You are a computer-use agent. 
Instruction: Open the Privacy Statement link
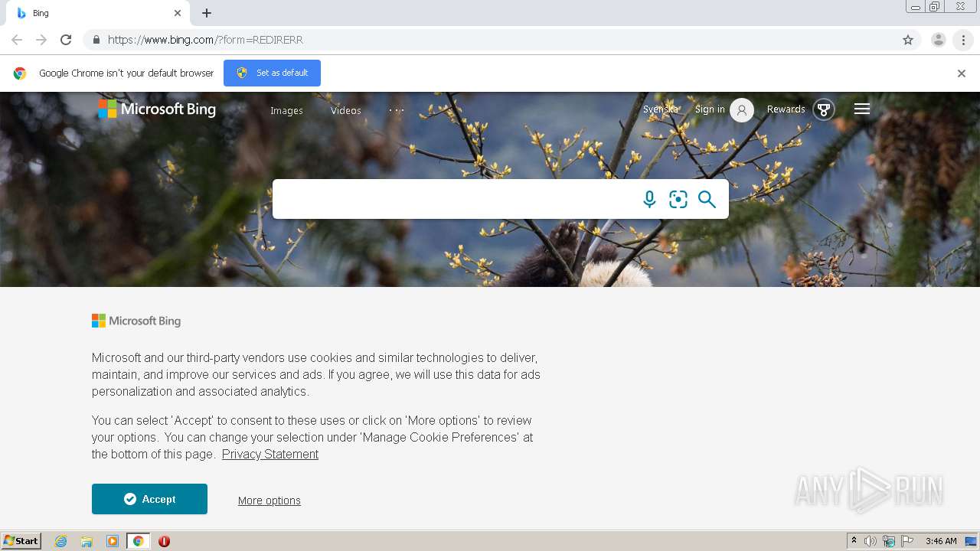[x=270, y=454]
